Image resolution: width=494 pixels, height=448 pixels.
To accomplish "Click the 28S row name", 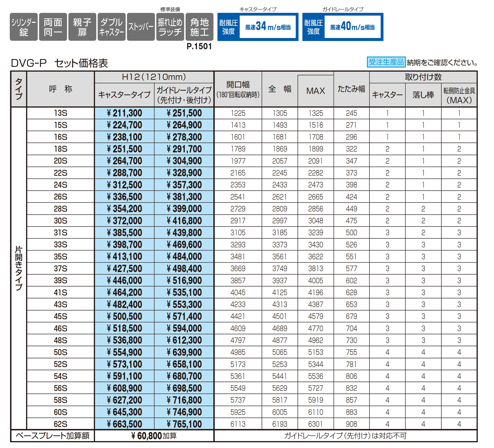I will tap(61, 209).
